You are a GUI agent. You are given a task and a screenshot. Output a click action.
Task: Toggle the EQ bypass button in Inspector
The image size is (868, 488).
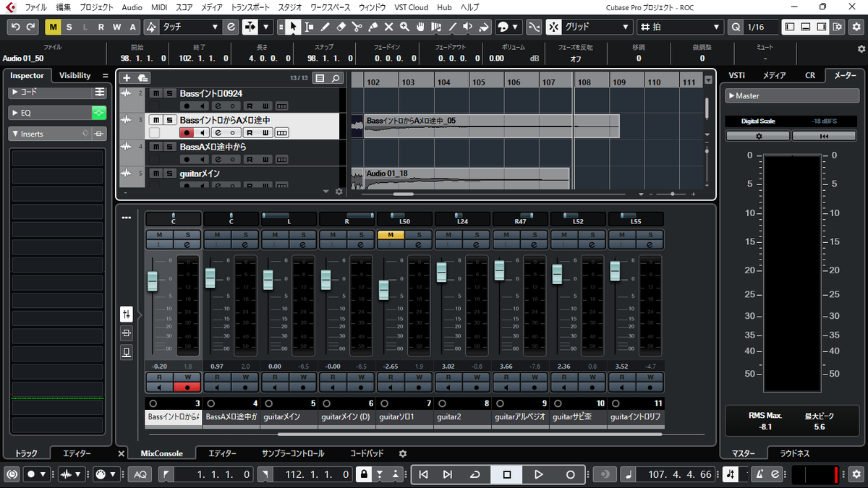(98, 113)
